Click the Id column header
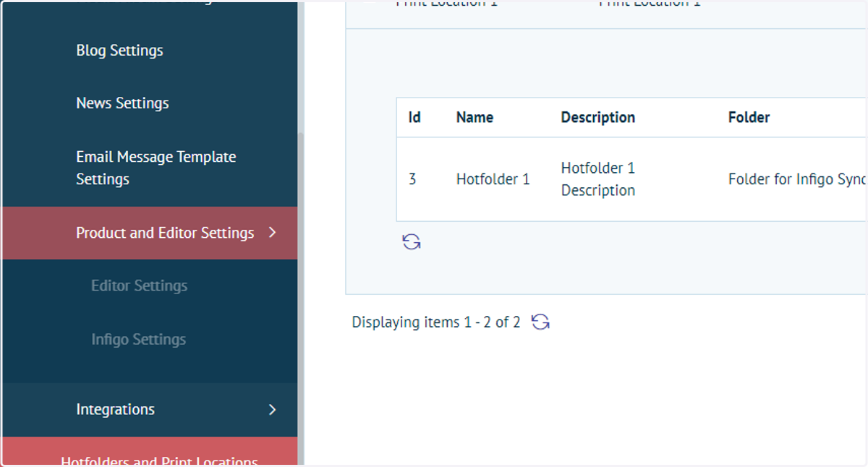 (414, 117)
